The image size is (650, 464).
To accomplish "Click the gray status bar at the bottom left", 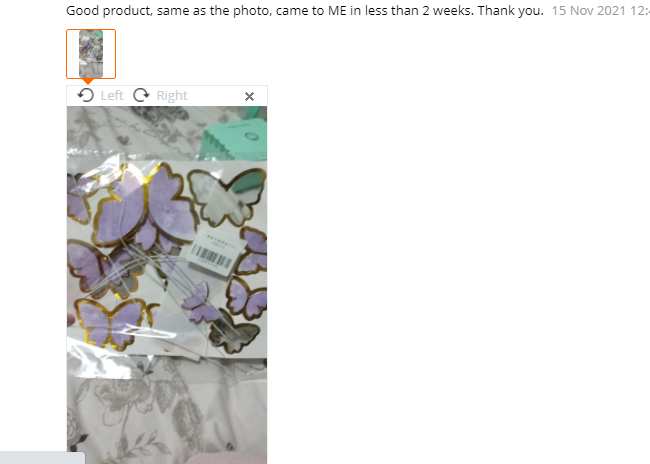I will pyautogui.click(x=42, y=458).
